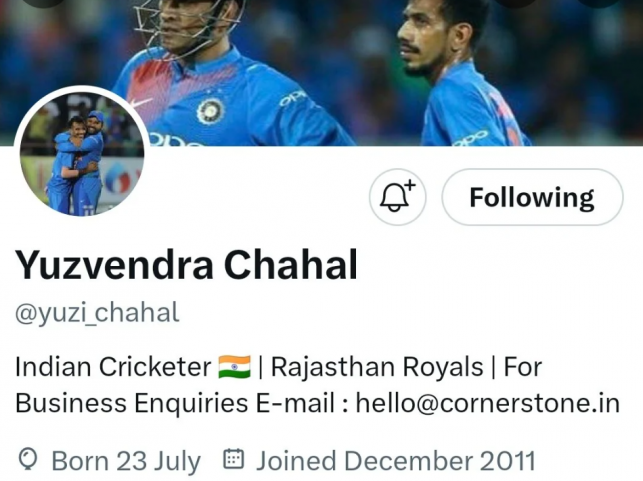Click the calendar icon beside Joined

(x=233, y=460)
